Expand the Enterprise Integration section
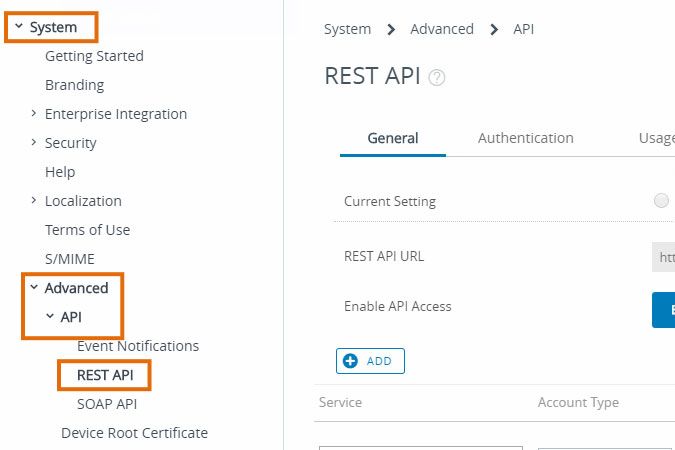The image size is (675, 450). (x=34, y=114)
